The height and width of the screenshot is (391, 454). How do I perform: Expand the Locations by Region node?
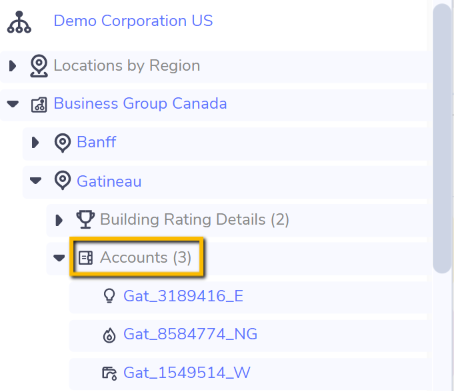coord(13,66)
